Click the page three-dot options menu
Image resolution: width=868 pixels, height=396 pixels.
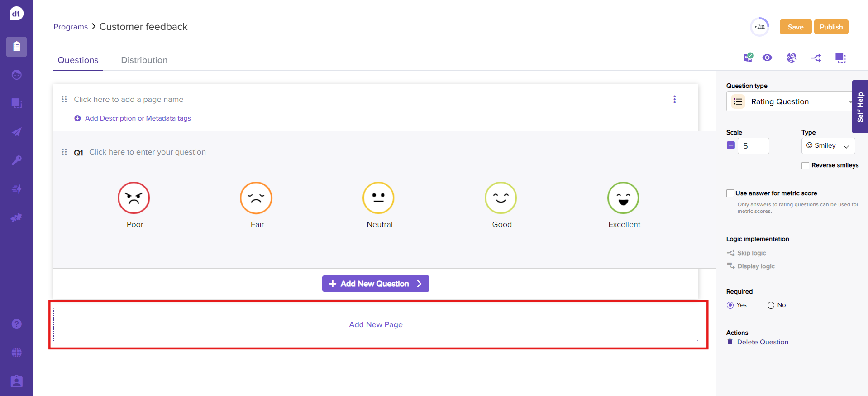pyautogui.click(x=674, y=99)
